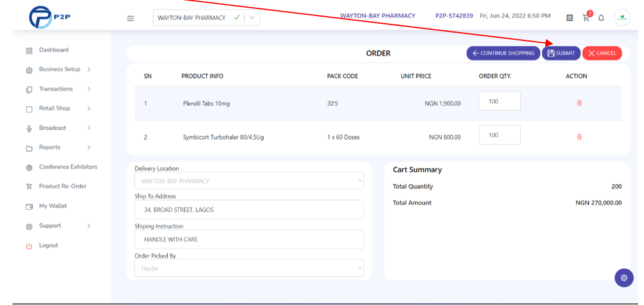Delete Plendil Tabs 10mg from order
644x305 pixels.
[580, 103]
